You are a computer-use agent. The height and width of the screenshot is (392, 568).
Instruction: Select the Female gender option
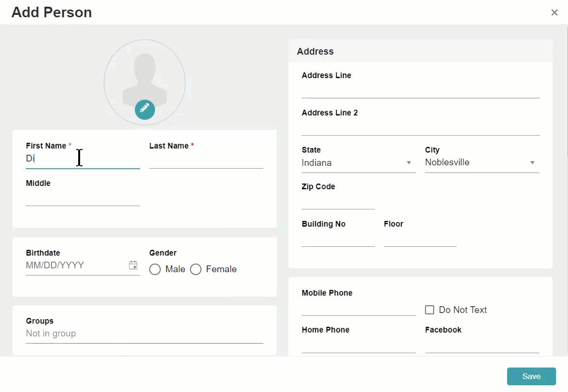coord(196,269)
